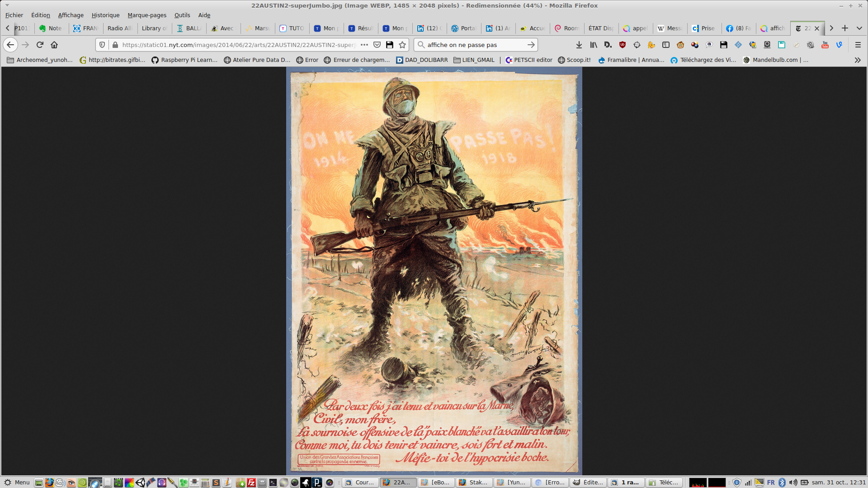This screenshot has width=868, height=488.
Task: Toggle the sidebar view icon
Action: 666,45
